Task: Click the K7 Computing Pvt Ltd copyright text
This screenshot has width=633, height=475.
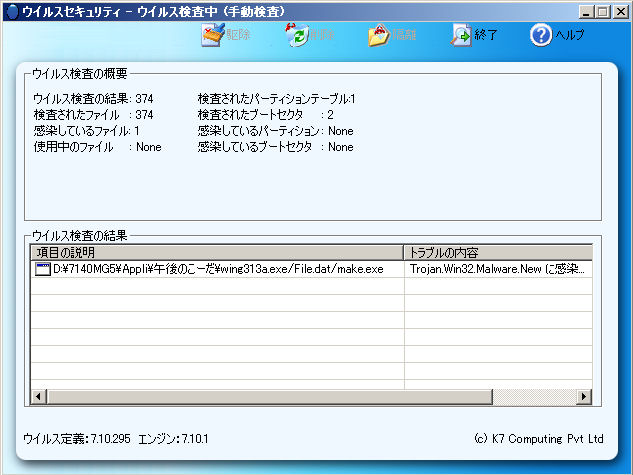Action: [x=538, y=439]
